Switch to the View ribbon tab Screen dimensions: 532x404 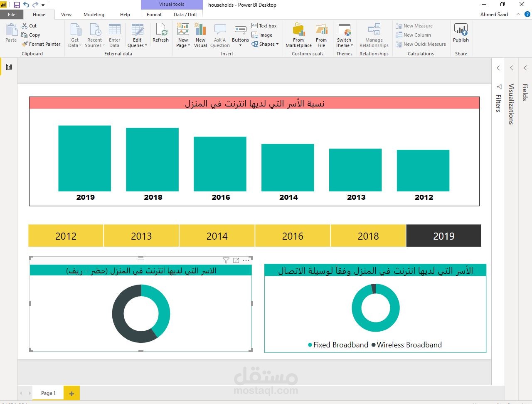click(x=66, y=15)
